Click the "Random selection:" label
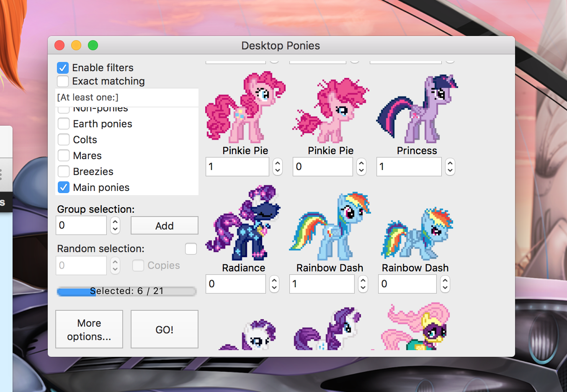The width and height of the screenshot is (567, 392). (x=101, y=249)
